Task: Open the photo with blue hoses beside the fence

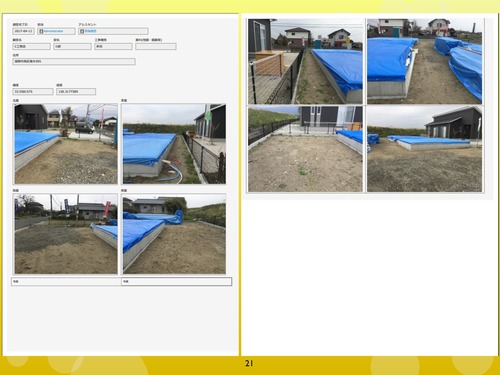Action: (174, 144)
